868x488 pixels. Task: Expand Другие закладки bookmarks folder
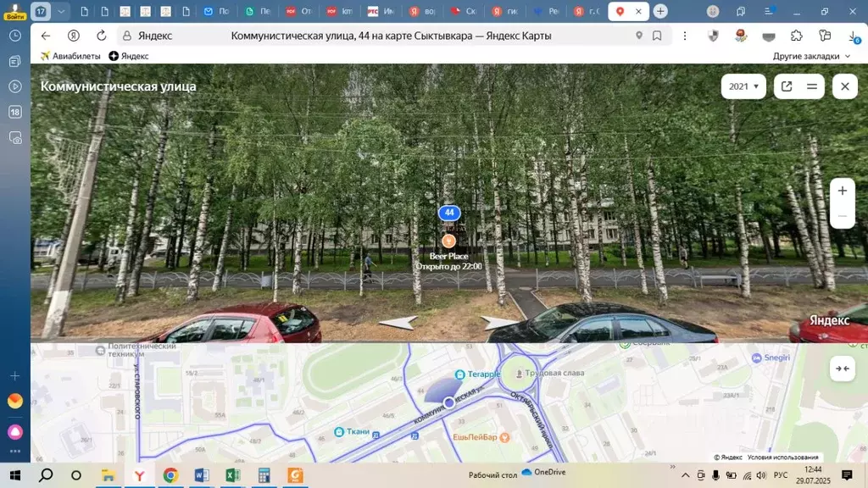811,56
